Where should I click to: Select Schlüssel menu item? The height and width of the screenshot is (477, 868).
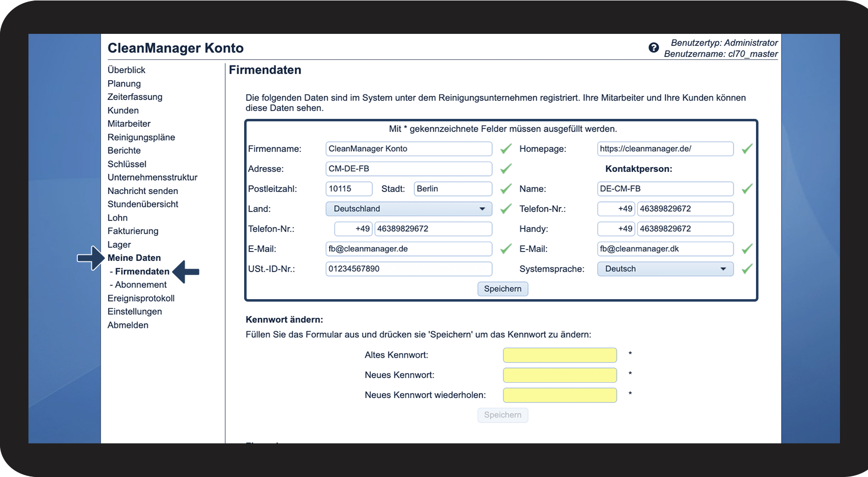(x=127, y=164)
